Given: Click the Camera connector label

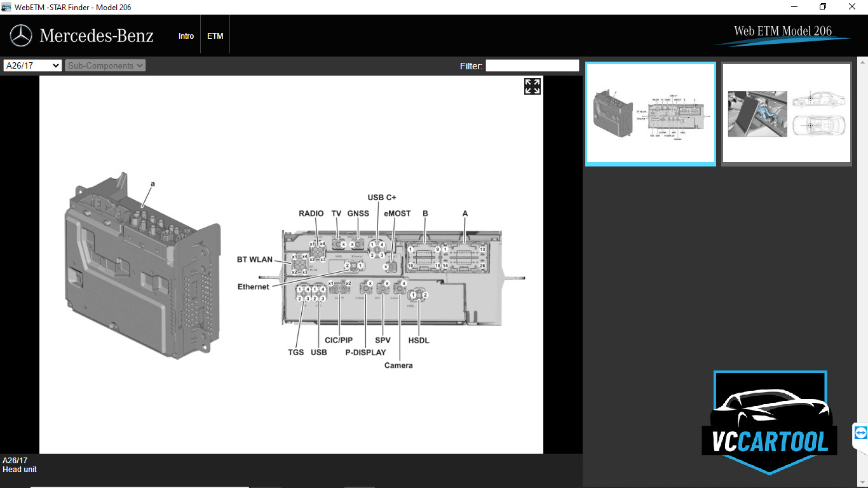Looking at the screenshot, I should pyautogui.click(x=398, y=365).
